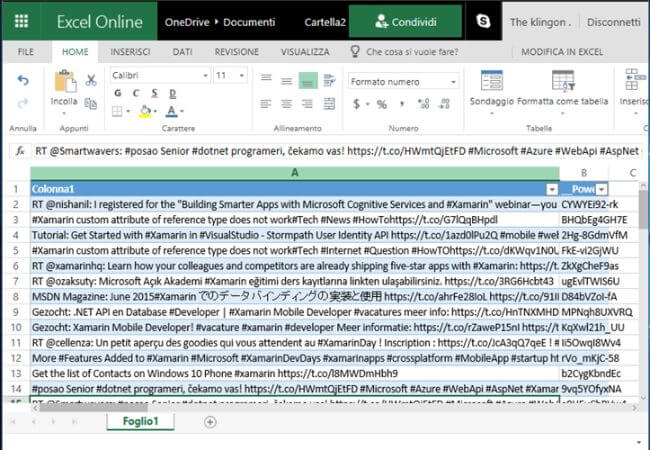Expand the Incolla paste options arrow

click(x=64, y=114)
